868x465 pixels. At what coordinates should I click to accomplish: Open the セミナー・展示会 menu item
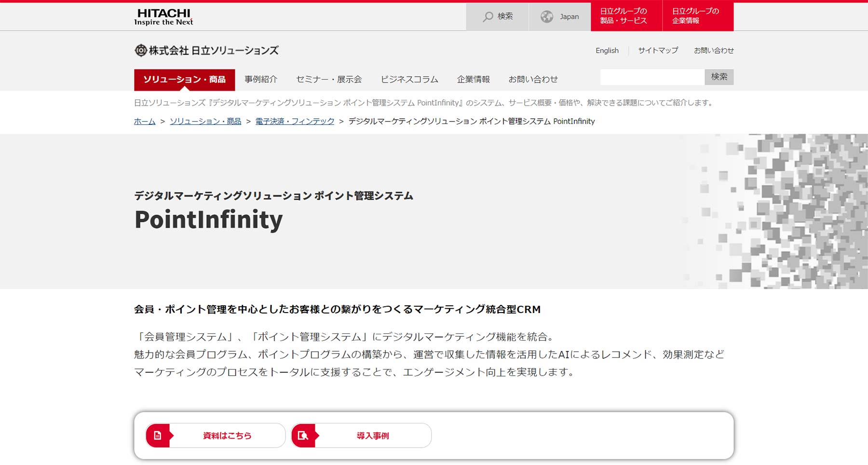pos(329,79)
